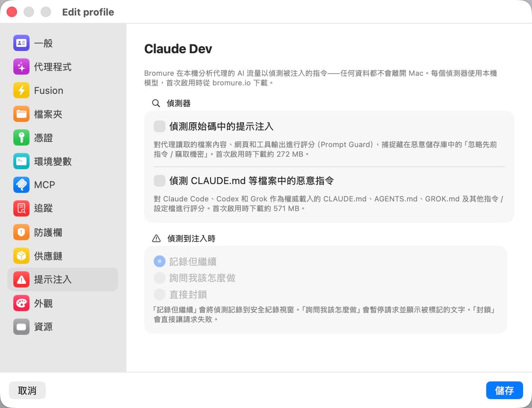
Task: Click the 571 MB download description text
Action: (329, 204)
